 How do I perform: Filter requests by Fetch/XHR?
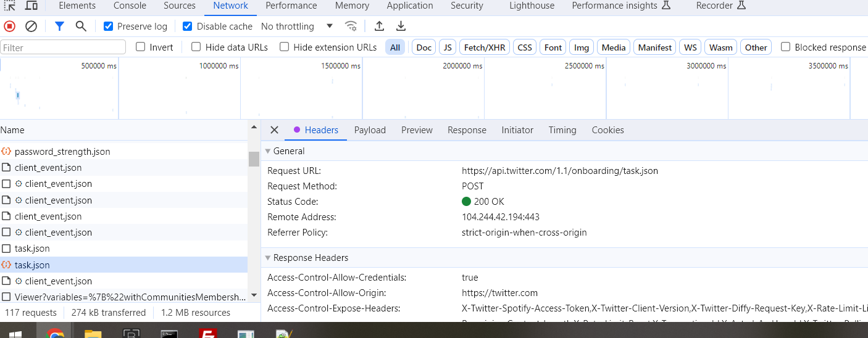pos(485,47)
